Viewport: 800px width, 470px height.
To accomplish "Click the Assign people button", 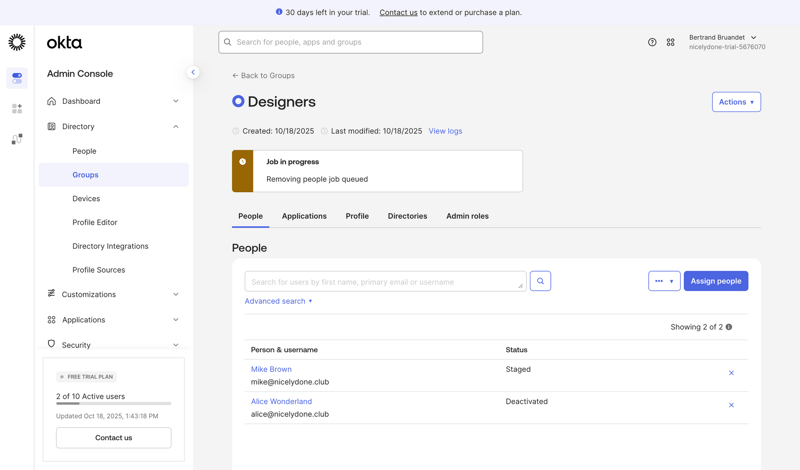I will tap(716, 281).
